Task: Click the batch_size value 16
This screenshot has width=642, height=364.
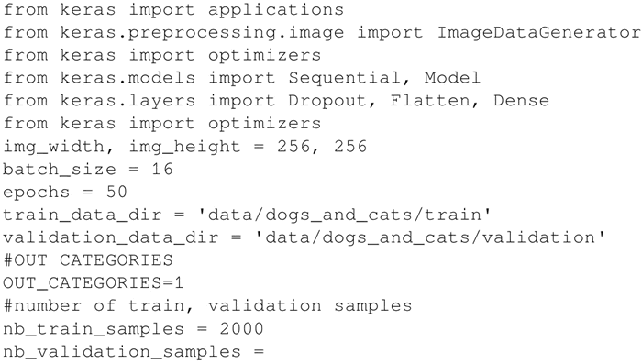Action: 162,169
